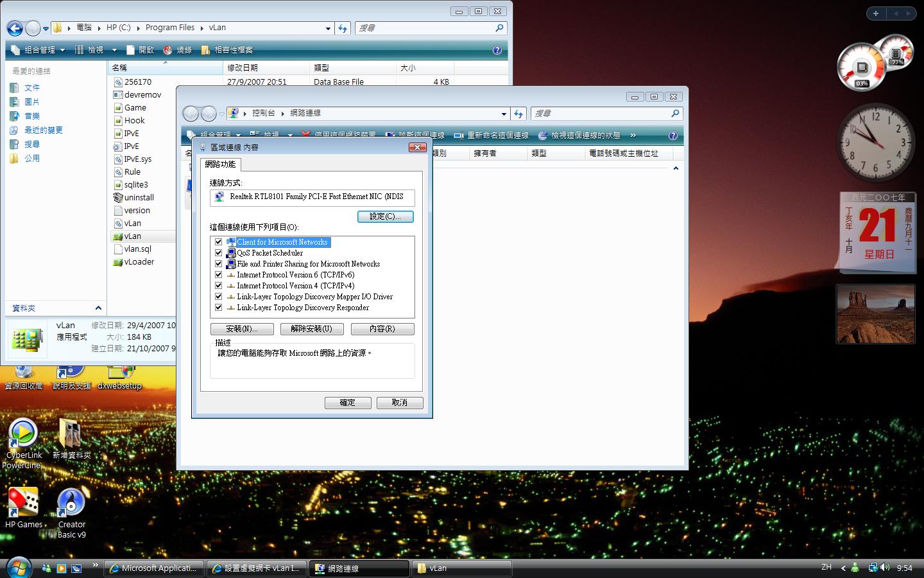Screen dimensions: 924x578
Task: Open the 檢視 views dropdown arrow
Action: 114,50
